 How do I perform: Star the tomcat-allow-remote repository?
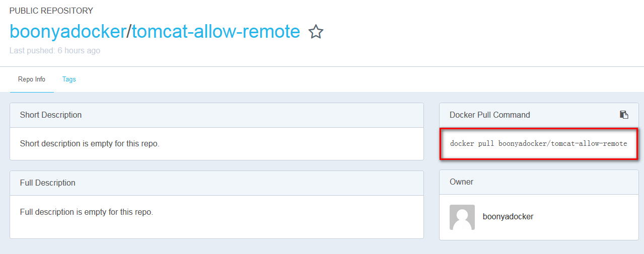[x=316, y=32]
